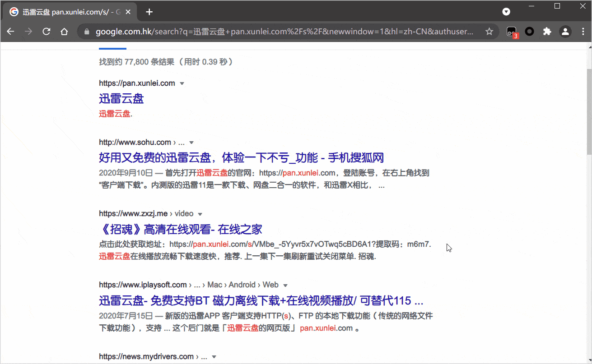
Task: Open the arrow menu beside www.zxzj.me result
Action: pyautogui.click(x=200, y=214)
